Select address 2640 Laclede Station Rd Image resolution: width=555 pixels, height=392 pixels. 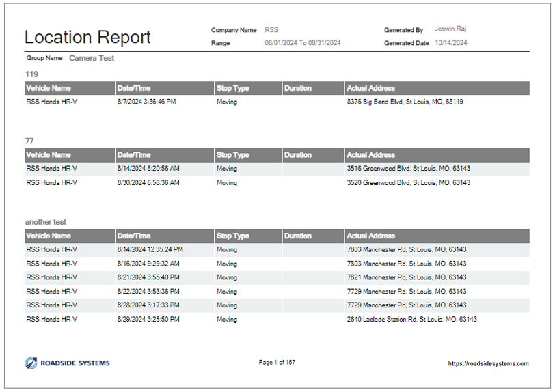pos(411,319)
